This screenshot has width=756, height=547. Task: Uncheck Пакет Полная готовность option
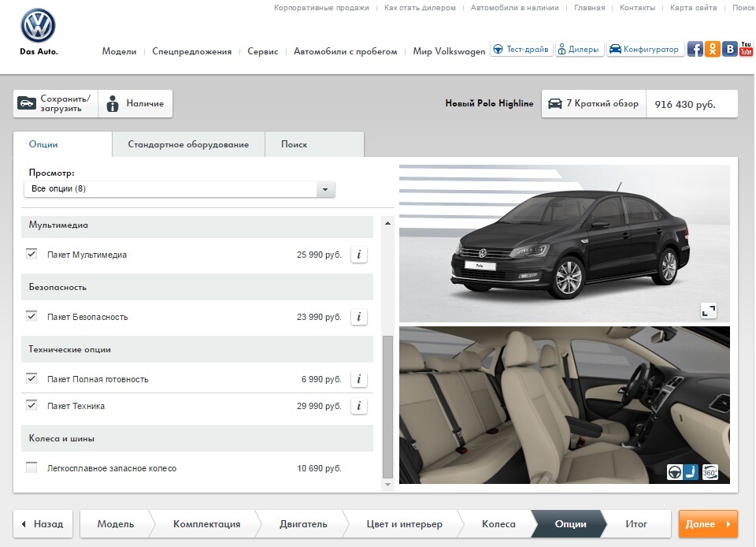(31, 378)
